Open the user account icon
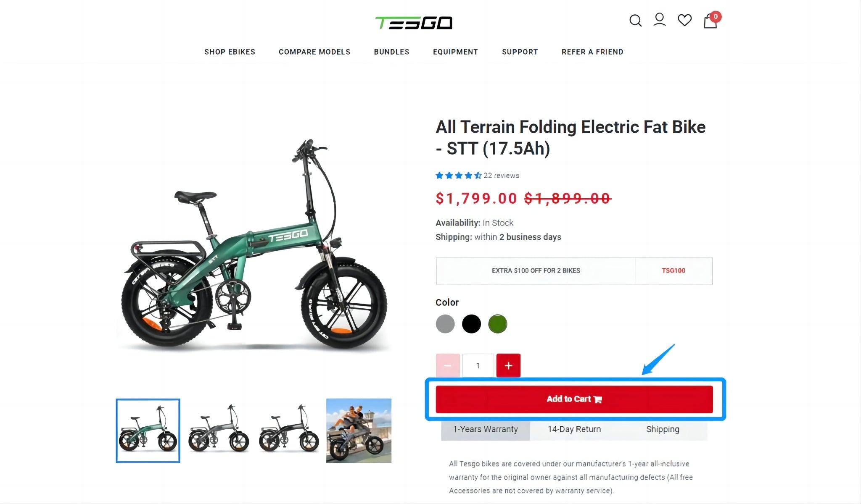 click(659, 20)
